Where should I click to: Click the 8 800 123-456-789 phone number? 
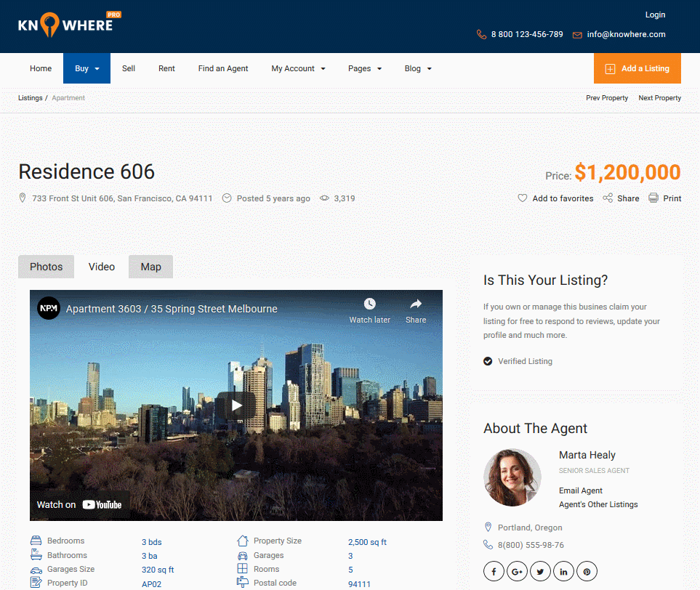[527, 34]
